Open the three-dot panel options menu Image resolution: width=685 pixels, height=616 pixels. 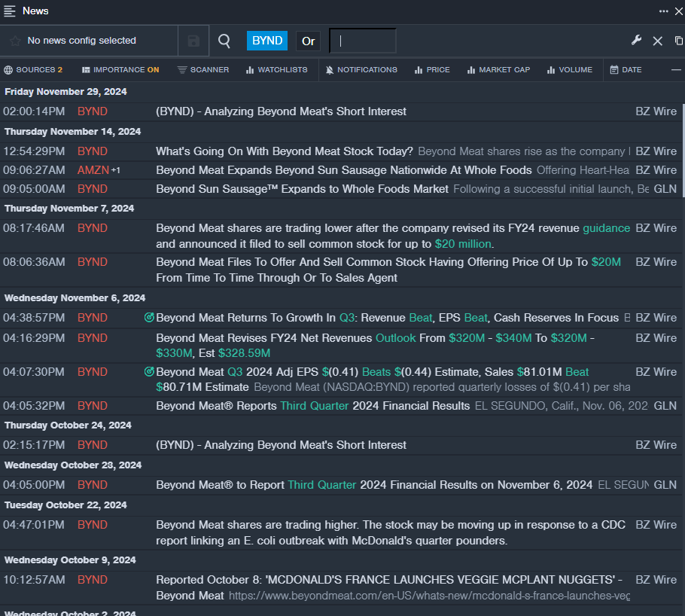(x=663, y=11)
